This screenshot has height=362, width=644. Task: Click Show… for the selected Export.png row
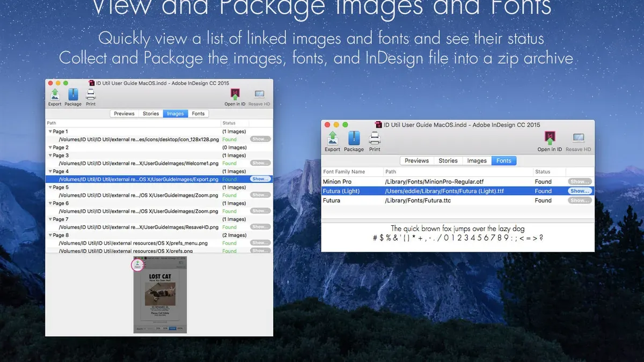coord(260,179)
